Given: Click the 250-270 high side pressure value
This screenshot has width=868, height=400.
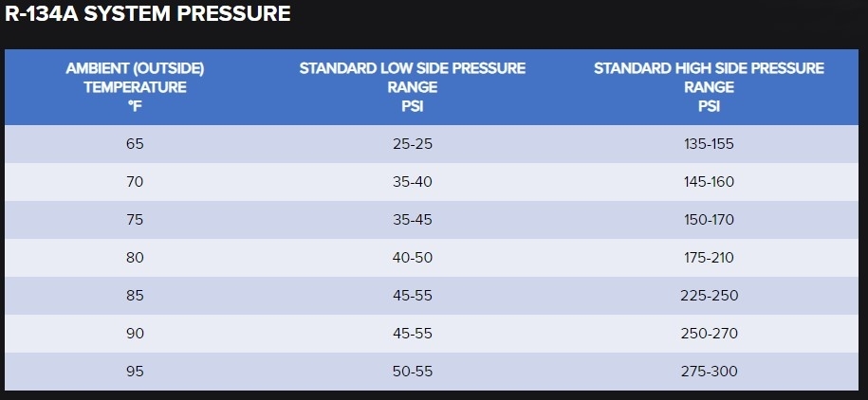Looking at the screenshot, I should pyautogui.click(x=709, y=334).
